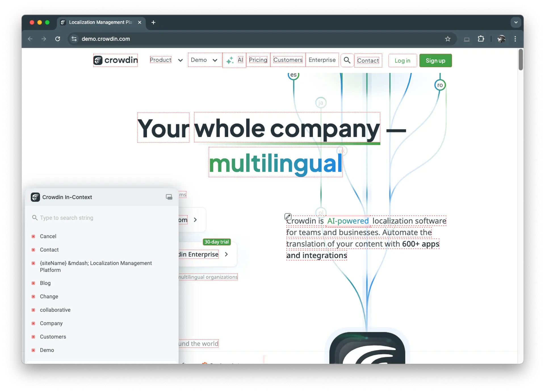
Task: Dock the Crowdin In-Context panel via window icon
Action: [x=169, y=197]
